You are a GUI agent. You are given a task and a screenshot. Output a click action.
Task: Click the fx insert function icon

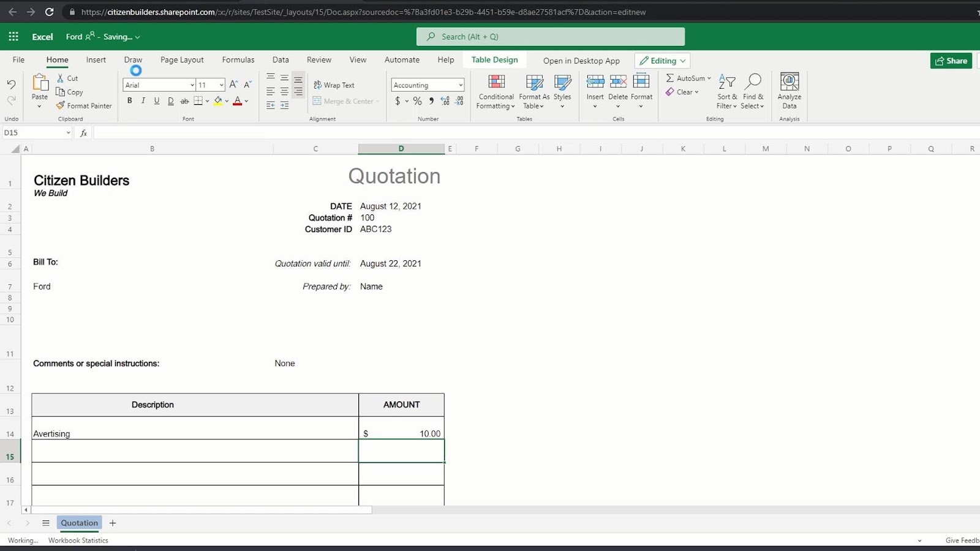click(84, 133)
